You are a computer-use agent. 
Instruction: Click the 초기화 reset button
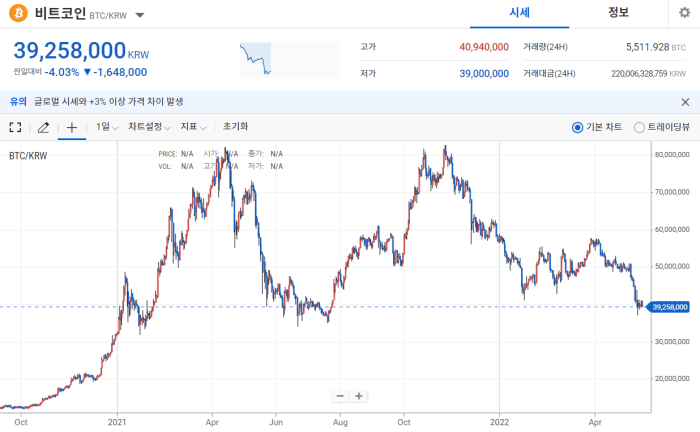point(235,127)
